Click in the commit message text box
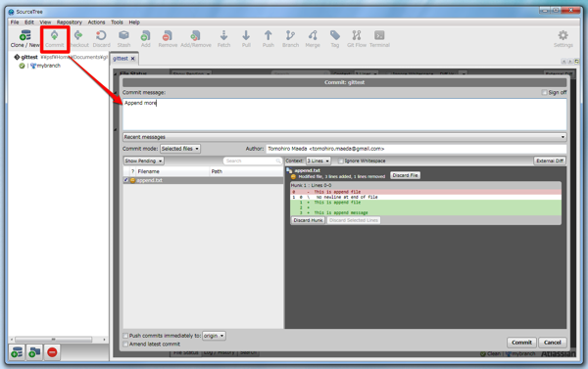Screen dimensions: 588x369 345,115
